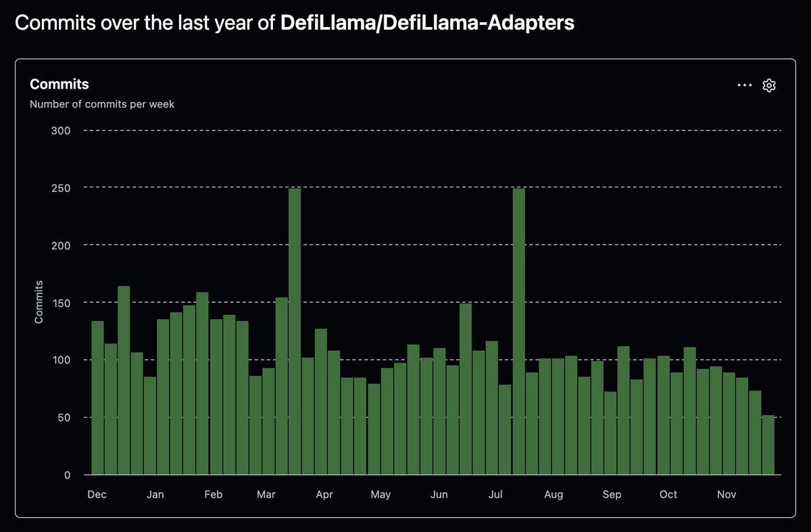Click the Commits chart title
The image size is (811, 532).
click(59, 84)
